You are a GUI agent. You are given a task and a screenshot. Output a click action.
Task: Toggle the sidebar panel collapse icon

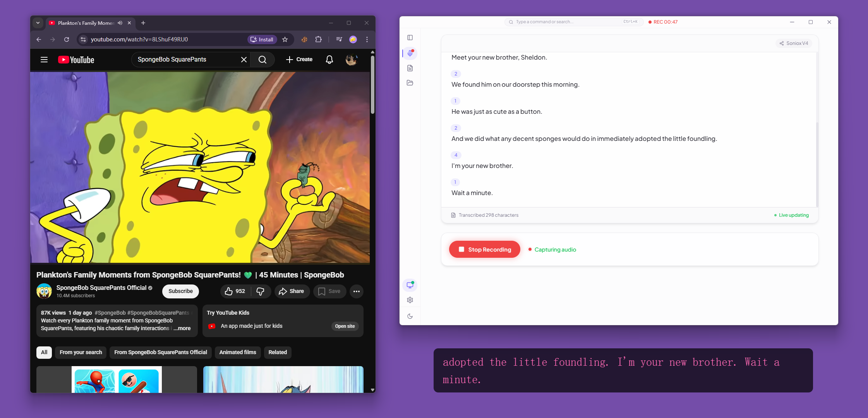410,38
